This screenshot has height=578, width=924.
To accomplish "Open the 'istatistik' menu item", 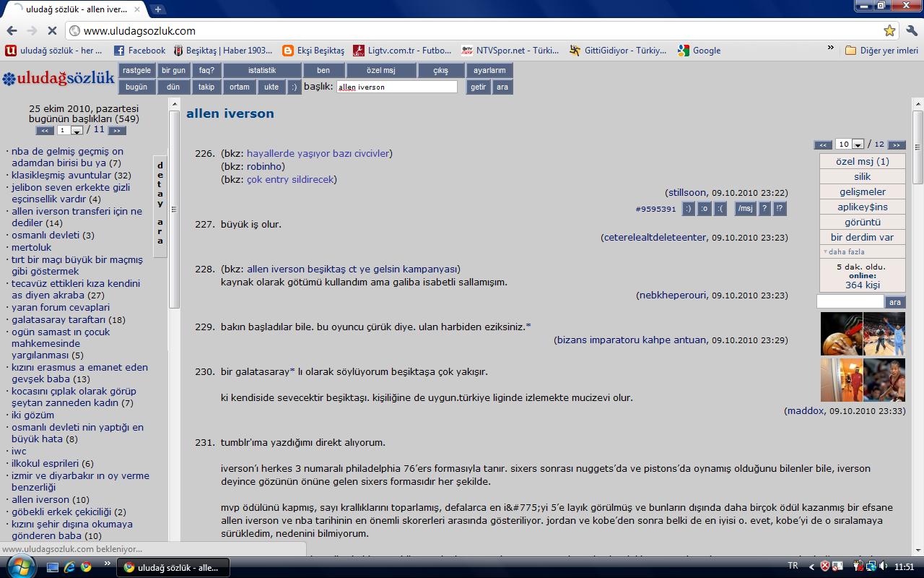I will tap(261, 70).
